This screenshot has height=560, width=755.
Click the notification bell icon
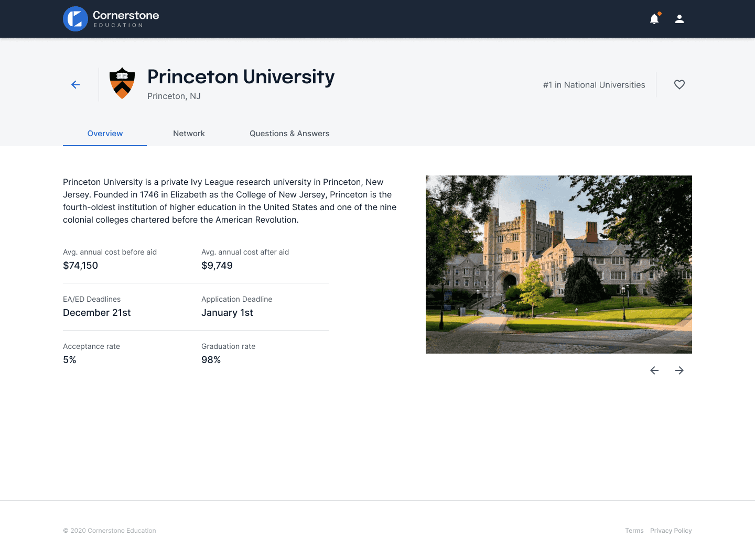[654, 19]
